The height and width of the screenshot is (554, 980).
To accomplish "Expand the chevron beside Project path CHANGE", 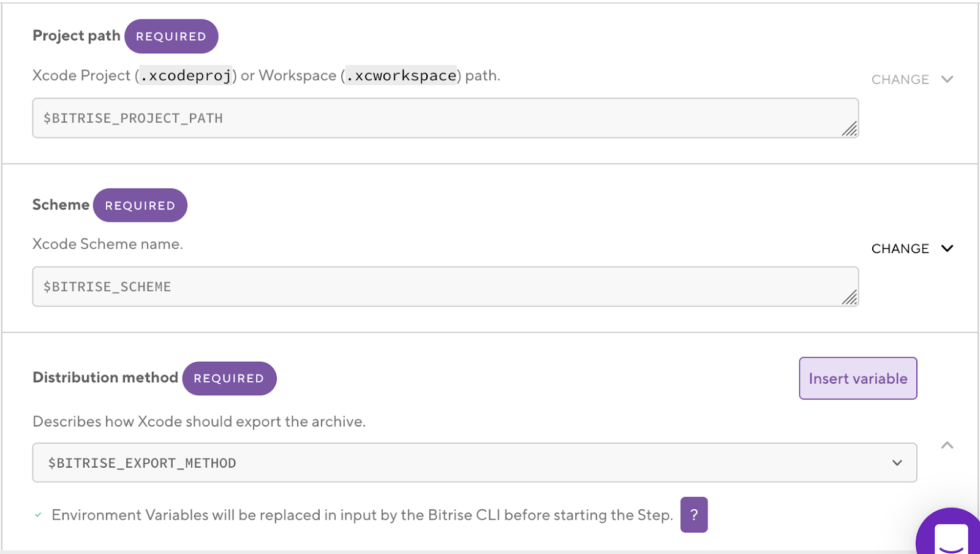I will 947,79.
